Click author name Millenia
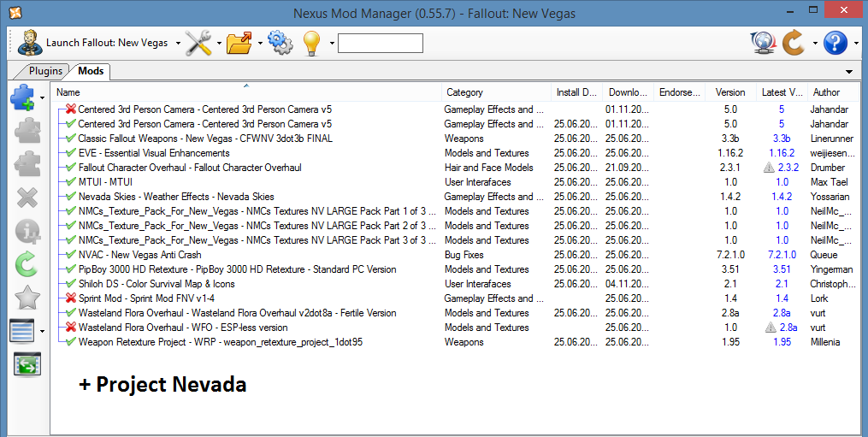868x437 pixels. [x=825, y=342]
